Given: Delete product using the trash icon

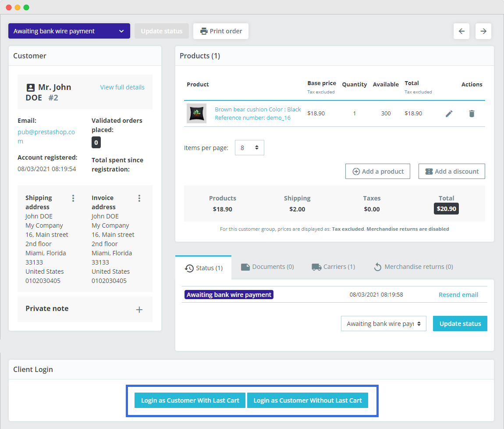Looking at the screenshot, I should (472, 114).
